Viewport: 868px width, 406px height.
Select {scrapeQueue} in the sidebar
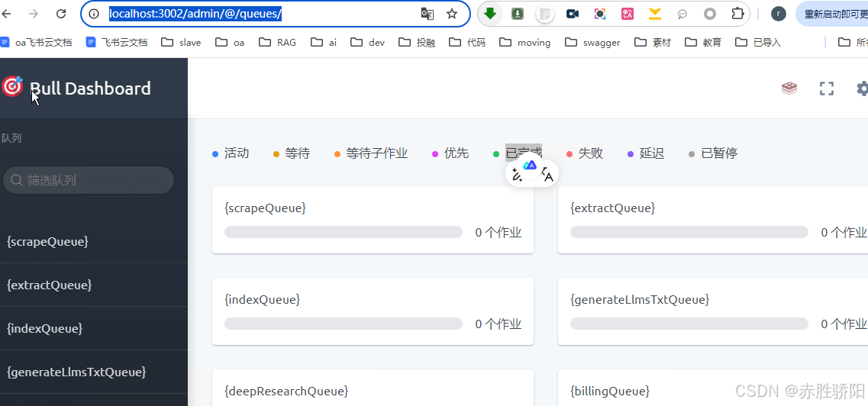click(47, 241)
